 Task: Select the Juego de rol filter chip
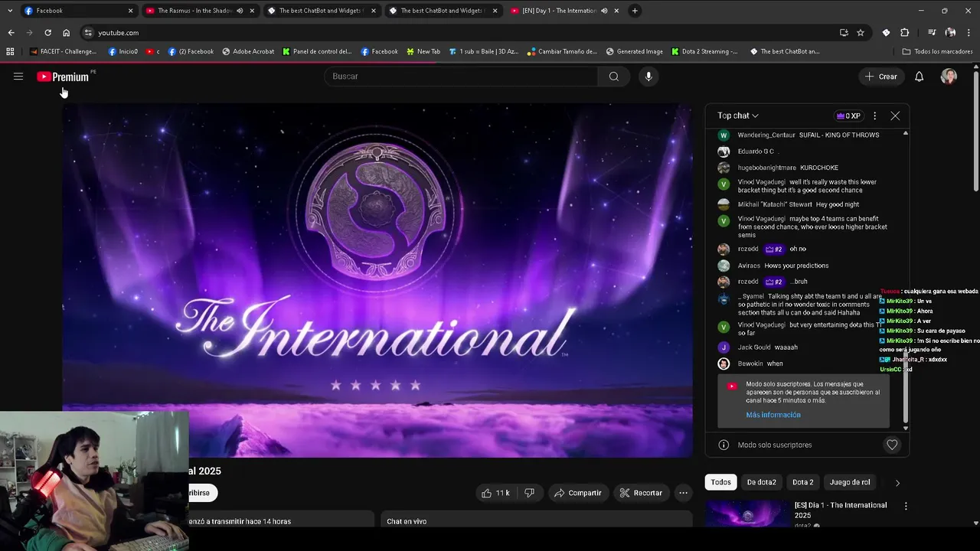pyautogui.click(x=850, y=482)
